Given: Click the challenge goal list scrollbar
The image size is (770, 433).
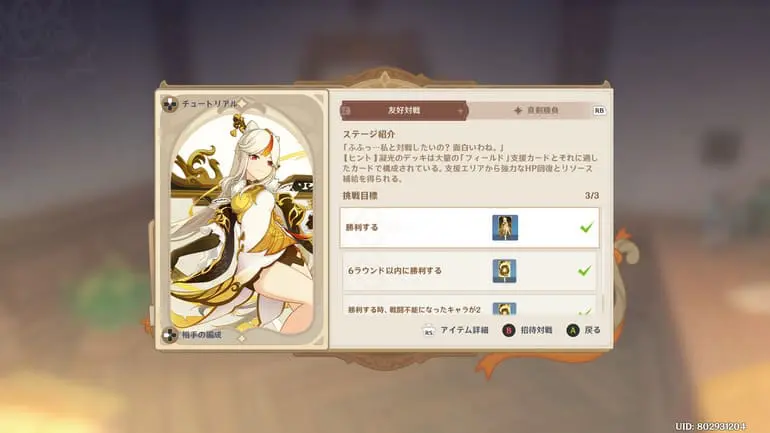Looking at the screenshot, I should pyautogui.click(x=604, y=303).
